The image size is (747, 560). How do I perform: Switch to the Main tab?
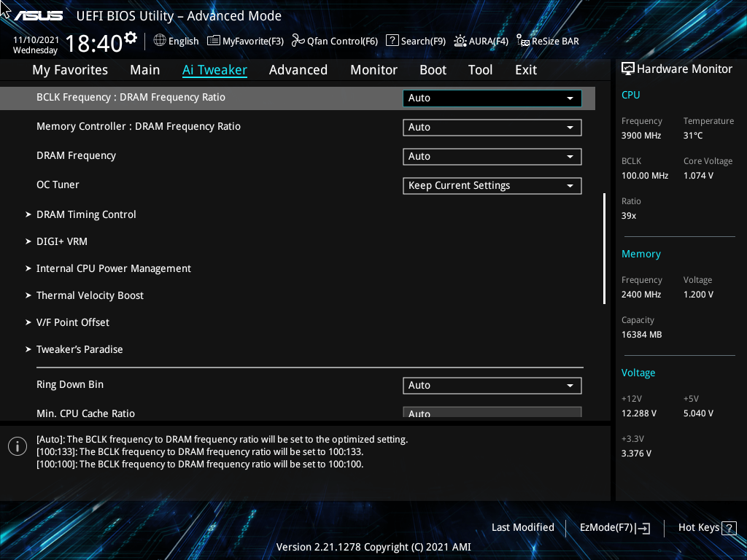point(145,70)
